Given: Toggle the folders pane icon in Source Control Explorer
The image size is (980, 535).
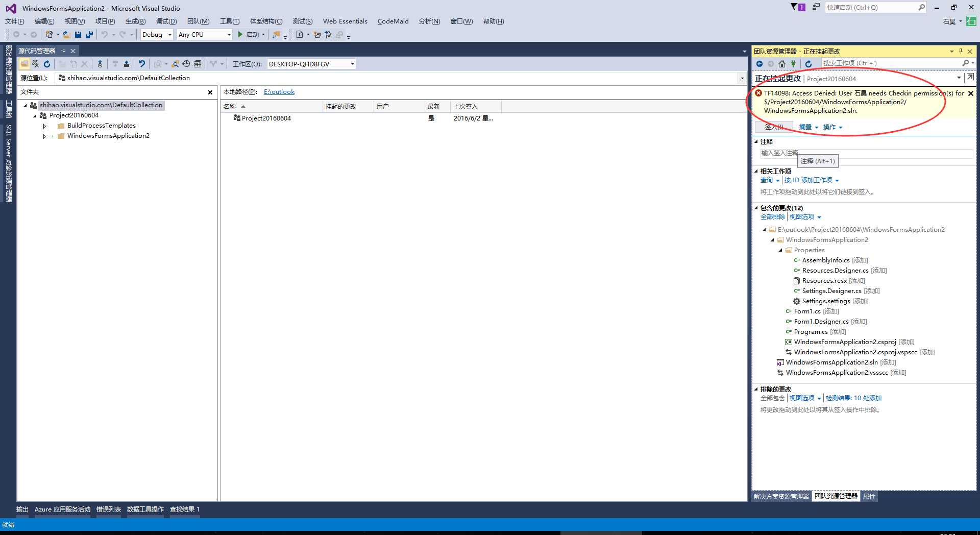Looking at the screenshot, I should tap(24, 64).
